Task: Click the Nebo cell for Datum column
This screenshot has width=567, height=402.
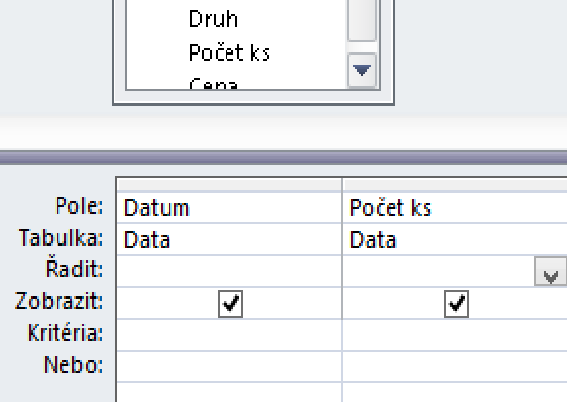Action: (x=229, y=366)
